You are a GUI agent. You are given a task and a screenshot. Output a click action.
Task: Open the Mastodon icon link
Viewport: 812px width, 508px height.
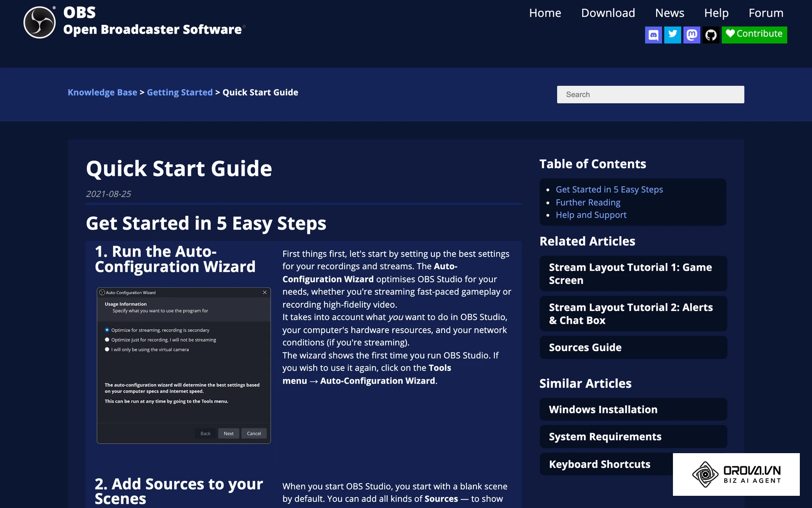[692, 35]
